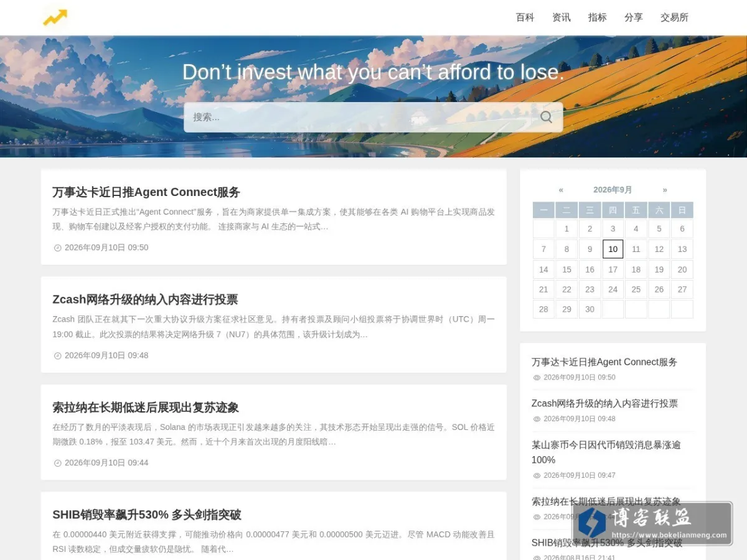Viewport: 747px width, 560px height.
Task: Click excerpt starting with 在经历了数月的平淡表现后
Action: 273,434
